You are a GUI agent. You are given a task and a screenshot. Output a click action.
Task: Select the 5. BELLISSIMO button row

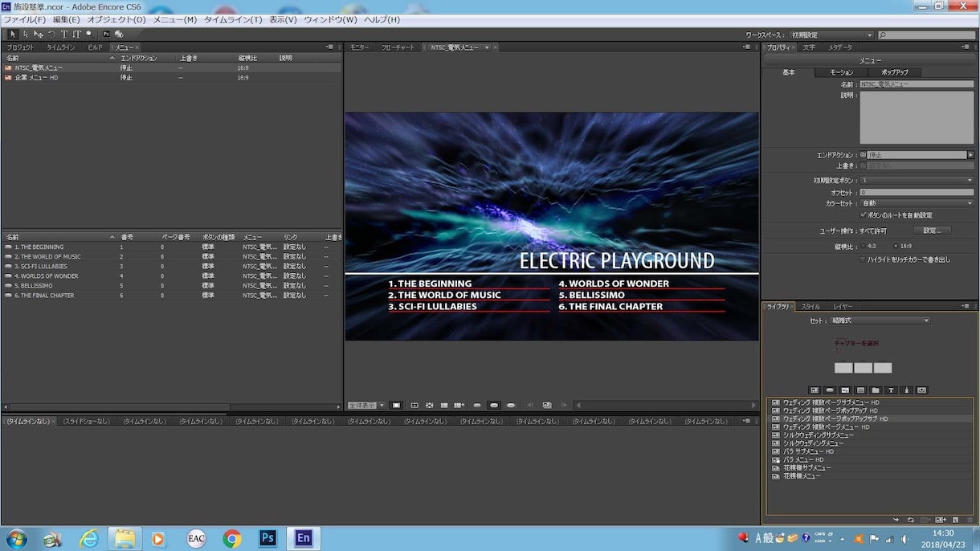171,286
